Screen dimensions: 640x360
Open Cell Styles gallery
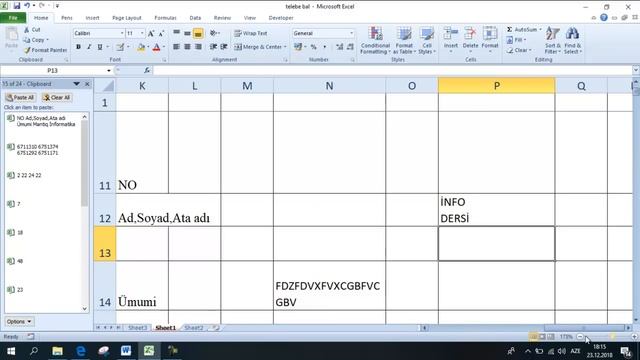coord(427,40)
